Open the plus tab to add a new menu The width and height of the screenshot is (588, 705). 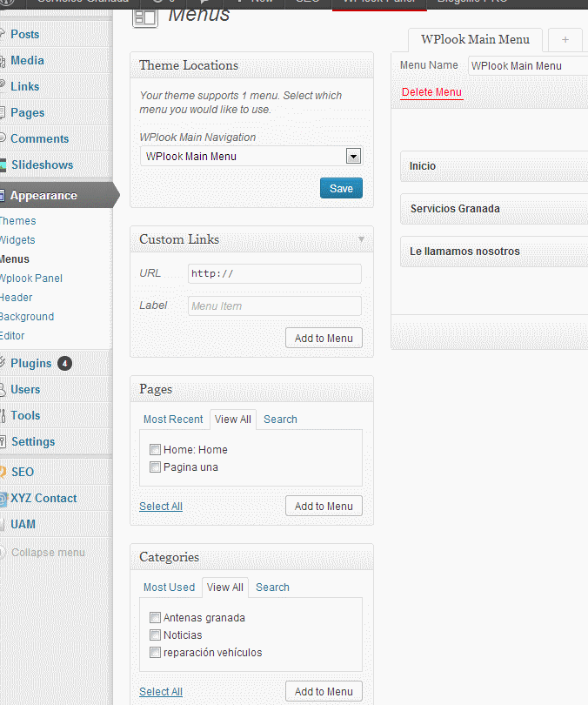(565, 40)
